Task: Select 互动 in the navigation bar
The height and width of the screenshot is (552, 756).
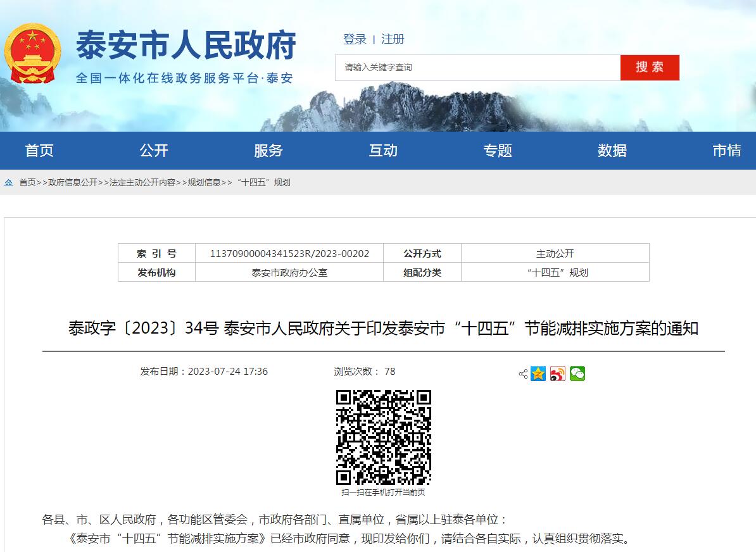Action: pyautogui.click(x=383, y=151)
